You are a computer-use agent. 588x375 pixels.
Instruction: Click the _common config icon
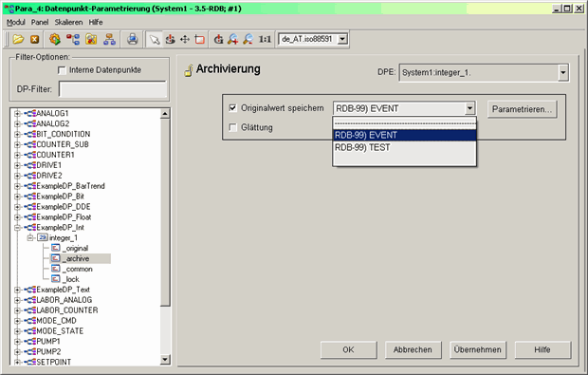coord(56,269)
